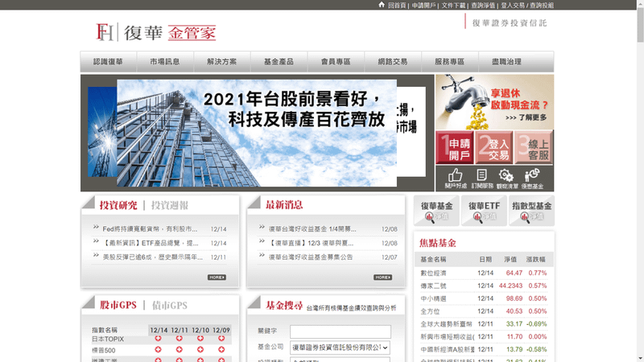The height and width of the screenshot is (362, 644).
Task: Click the 申請開戶 link in top bar
Action: [x=423, y=6]
